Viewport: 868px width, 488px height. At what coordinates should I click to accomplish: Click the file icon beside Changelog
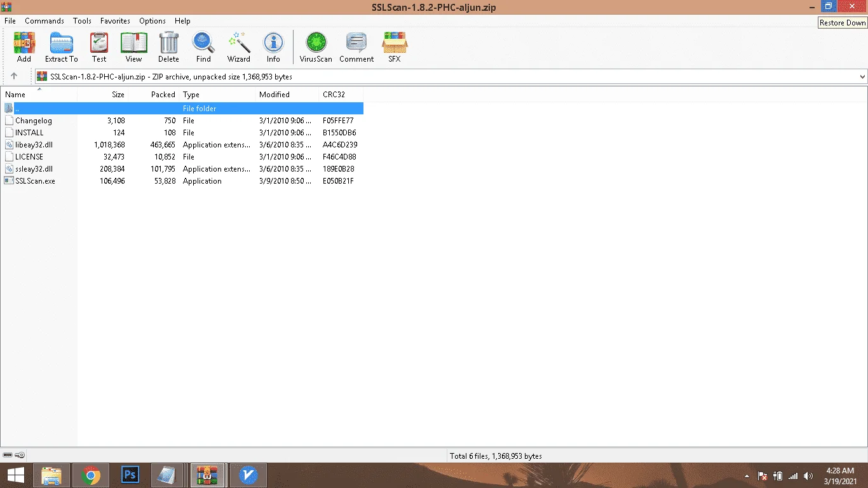(x=9, y=121)
